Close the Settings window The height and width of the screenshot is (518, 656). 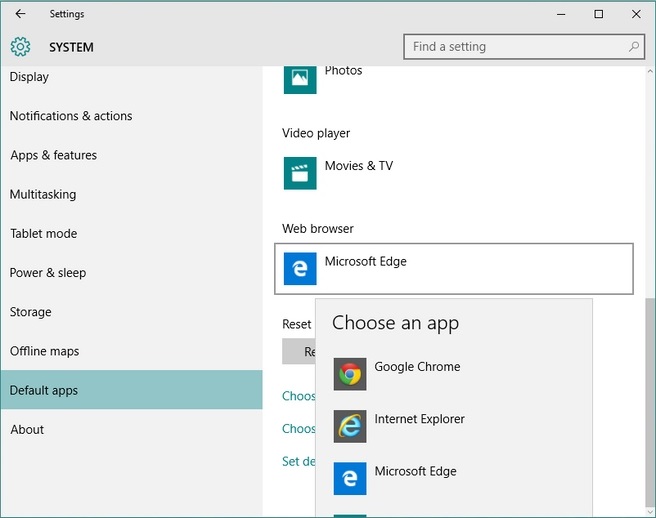point(636,14)
